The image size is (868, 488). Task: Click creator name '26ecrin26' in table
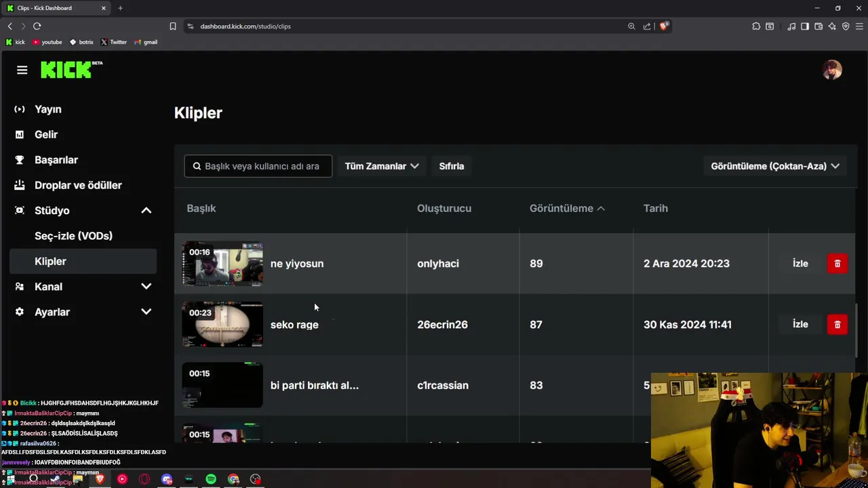(x=442, y=325)
